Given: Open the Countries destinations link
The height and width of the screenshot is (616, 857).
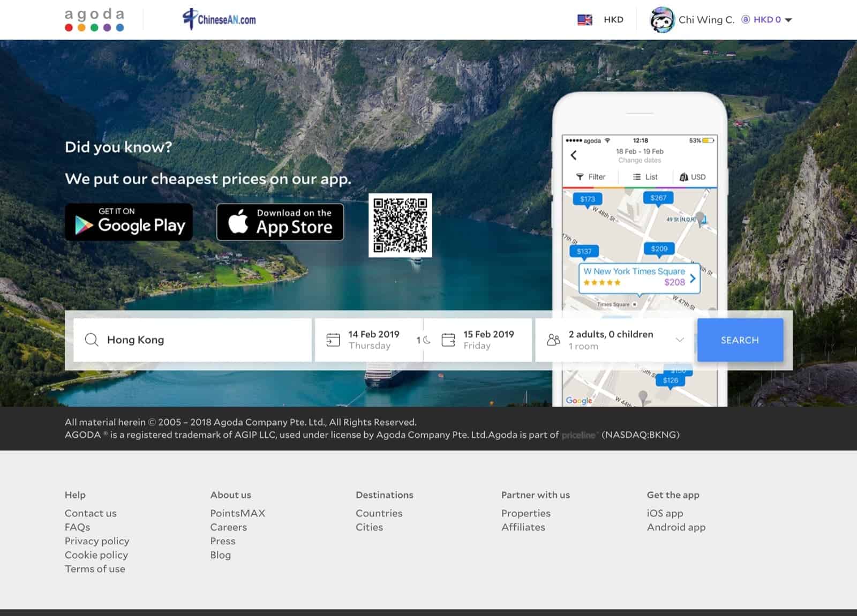Looking at the screenshot, I should click(x=379, y=513).
